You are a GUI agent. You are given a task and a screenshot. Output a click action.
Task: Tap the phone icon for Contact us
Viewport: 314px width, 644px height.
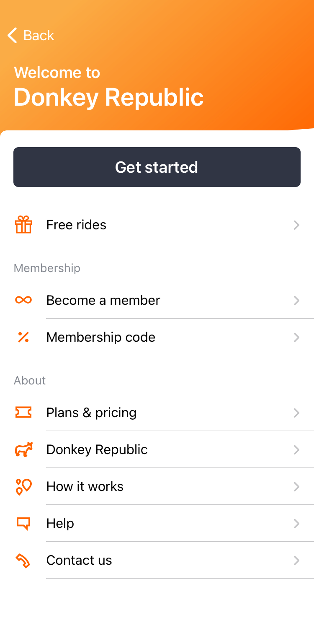pyautogui.click(x=23, y=561)
